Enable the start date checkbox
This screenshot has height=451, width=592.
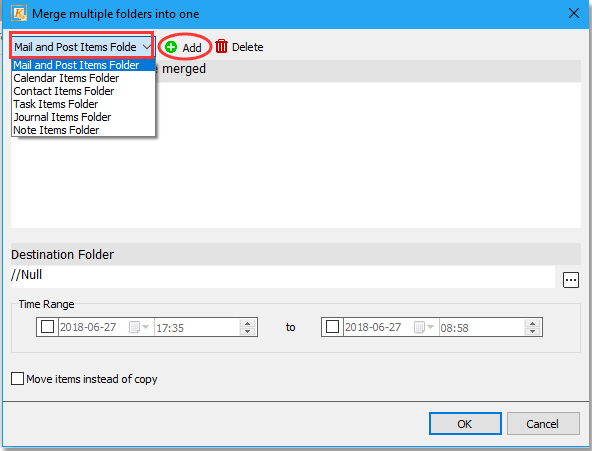(48, 326)
